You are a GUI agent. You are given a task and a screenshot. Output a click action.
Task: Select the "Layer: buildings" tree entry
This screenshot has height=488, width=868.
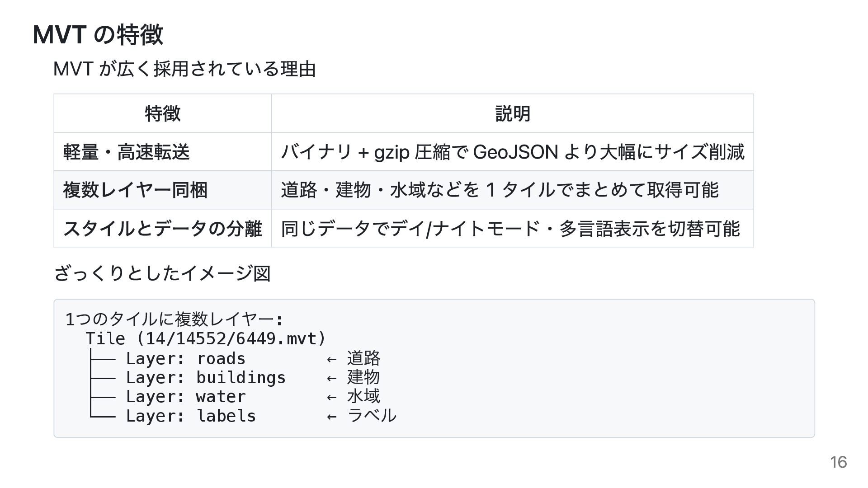[206, 377]
